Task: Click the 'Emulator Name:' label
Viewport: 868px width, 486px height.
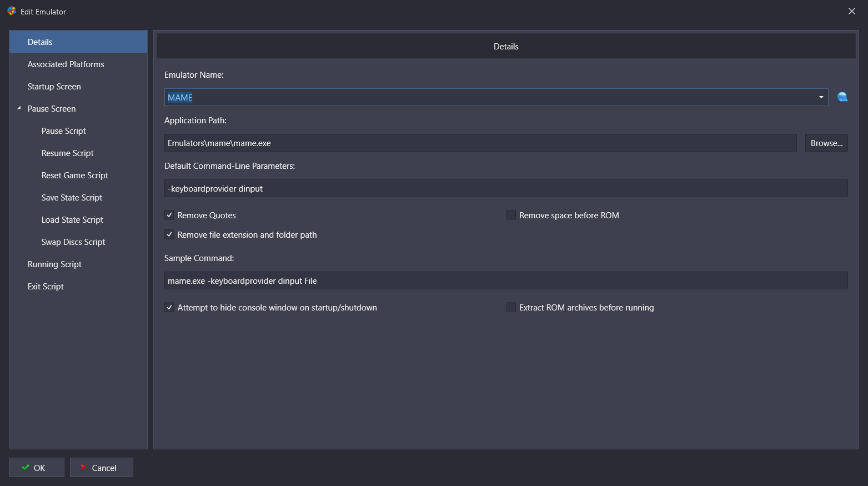Action: coord(194,74)
